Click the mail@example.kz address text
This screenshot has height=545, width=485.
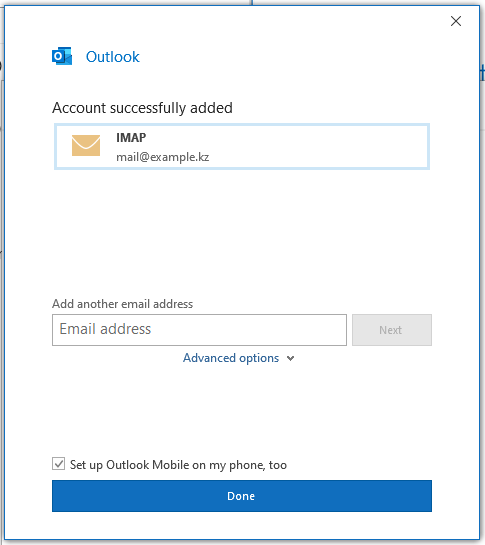tap(162, 157)
